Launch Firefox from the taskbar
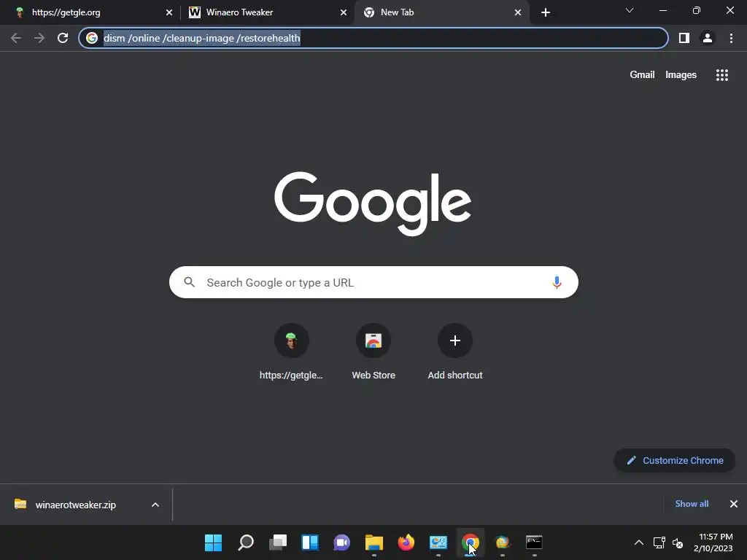The width and height of the screenshot is (747, 560). [406, 542]
